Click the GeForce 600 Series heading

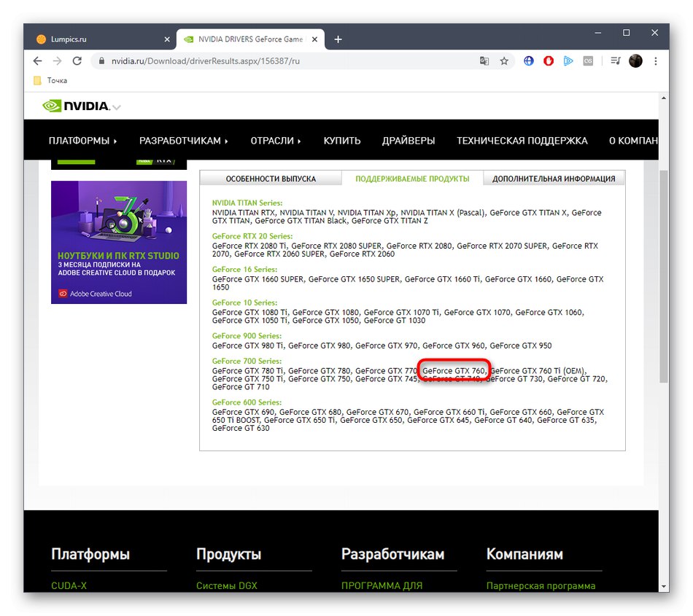click(x=247, y=402)
